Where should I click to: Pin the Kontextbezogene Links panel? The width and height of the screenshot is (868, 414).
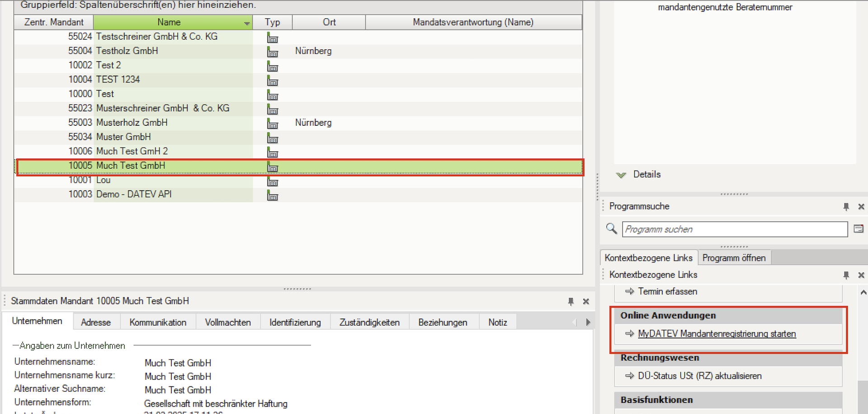[x=846, y=275]
